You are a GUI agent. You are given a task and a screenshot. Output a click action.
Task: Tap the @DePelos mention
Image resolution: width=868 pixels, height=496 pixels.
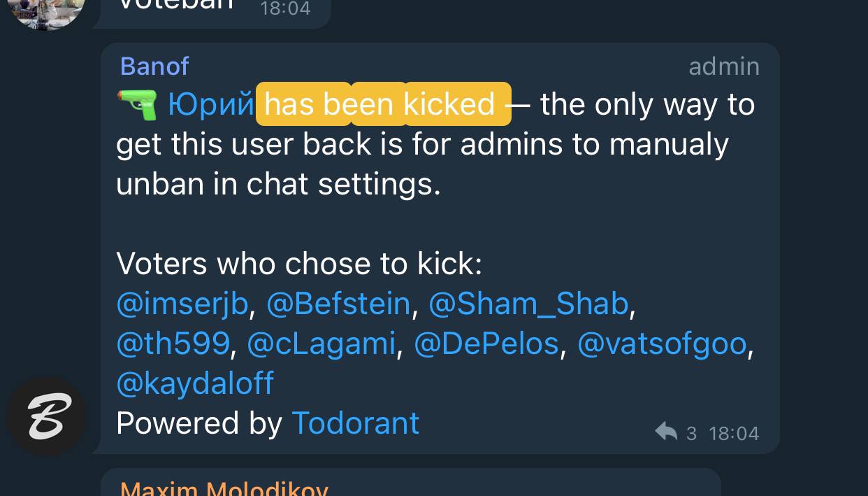pyautogui.click(x=486, y=343)
